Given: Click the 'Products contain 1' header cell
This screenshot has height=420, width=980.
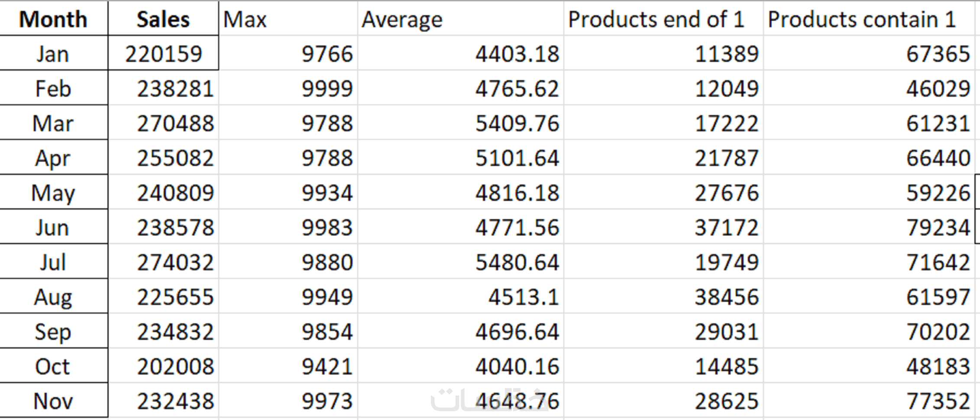Looking at the screenshot, I should click(868, 19).
